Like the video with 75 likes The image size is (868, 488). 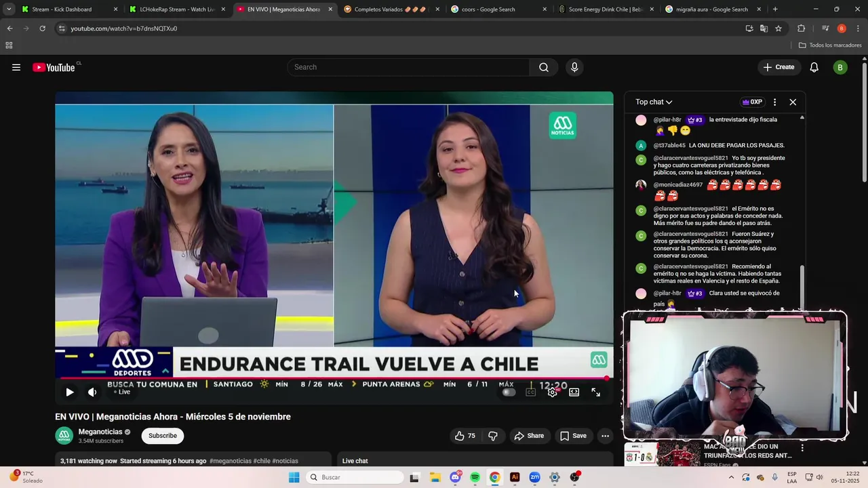(x=465, y=436)
